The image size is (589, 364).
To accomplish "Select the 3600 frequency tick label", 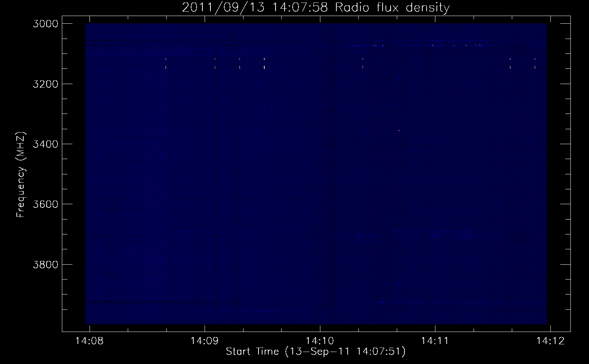I will [46, 204].
